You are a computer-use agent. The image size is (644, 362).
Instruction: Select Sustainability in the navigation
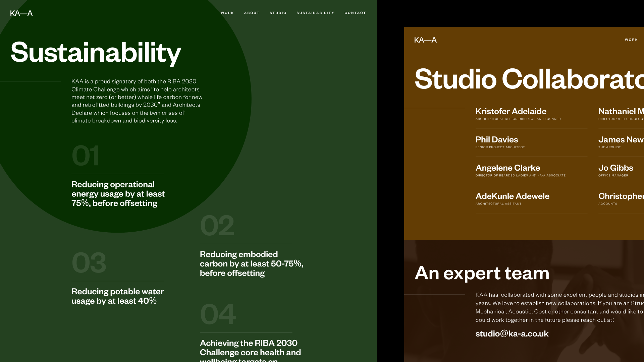(315, 13)
